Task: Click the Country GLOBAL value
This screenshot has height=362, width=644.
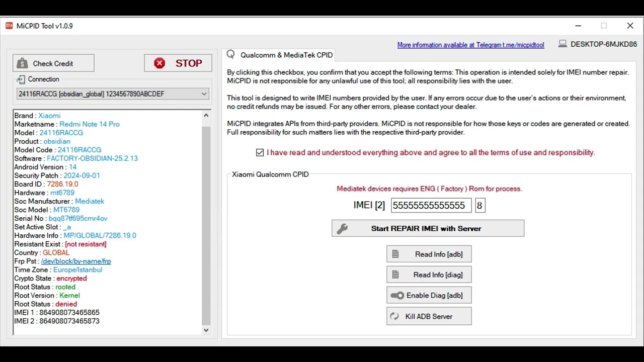Action: 56,253
